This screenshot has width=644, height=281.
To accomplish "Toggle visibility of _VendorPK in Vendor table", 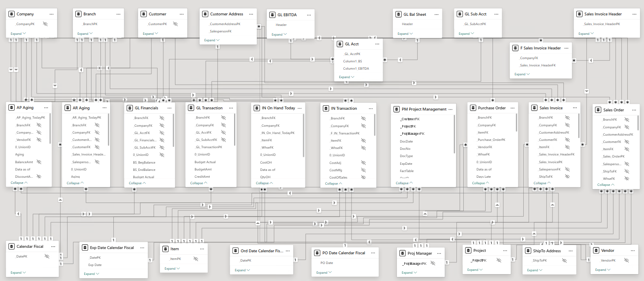I will 626,260.
